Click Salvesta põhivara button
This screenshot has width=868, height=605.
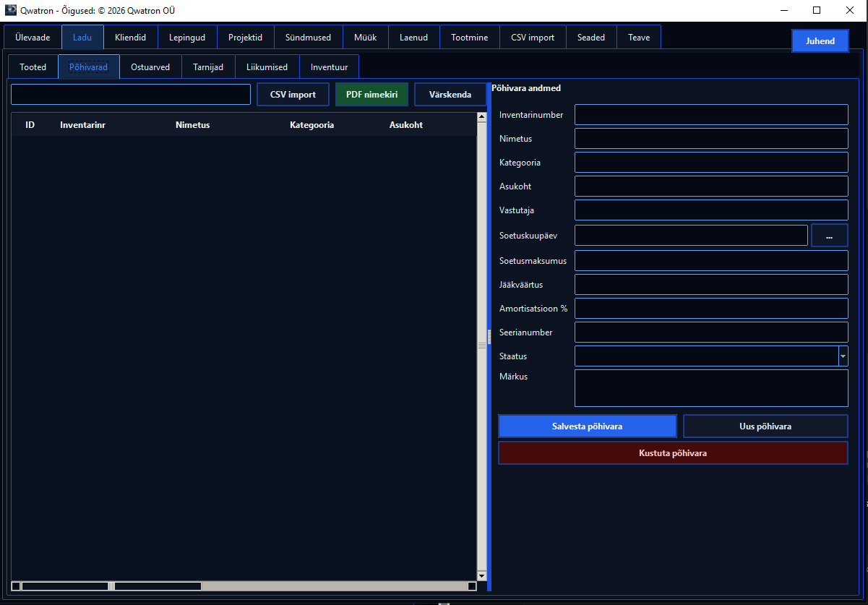pos(588,426)
